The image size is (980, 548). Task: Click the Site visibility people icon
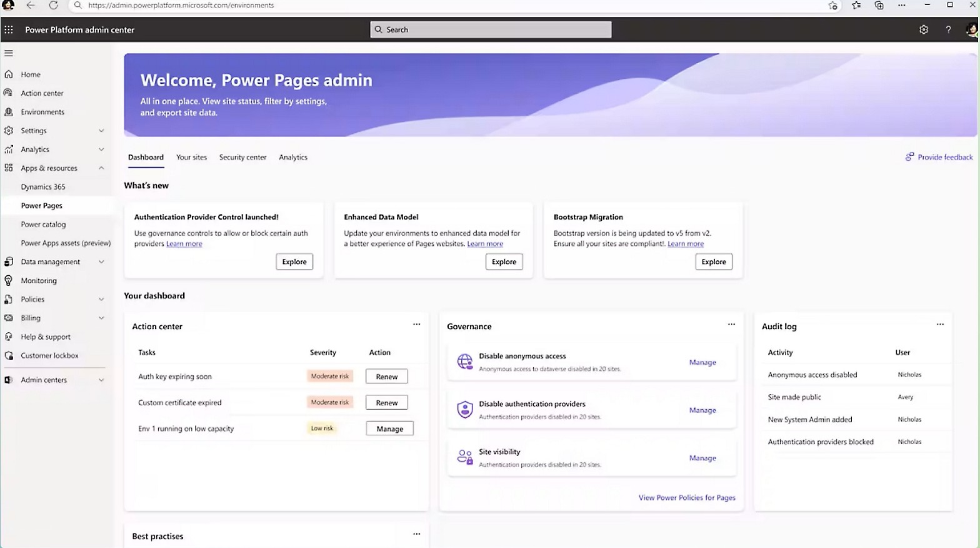coord(465,457)
